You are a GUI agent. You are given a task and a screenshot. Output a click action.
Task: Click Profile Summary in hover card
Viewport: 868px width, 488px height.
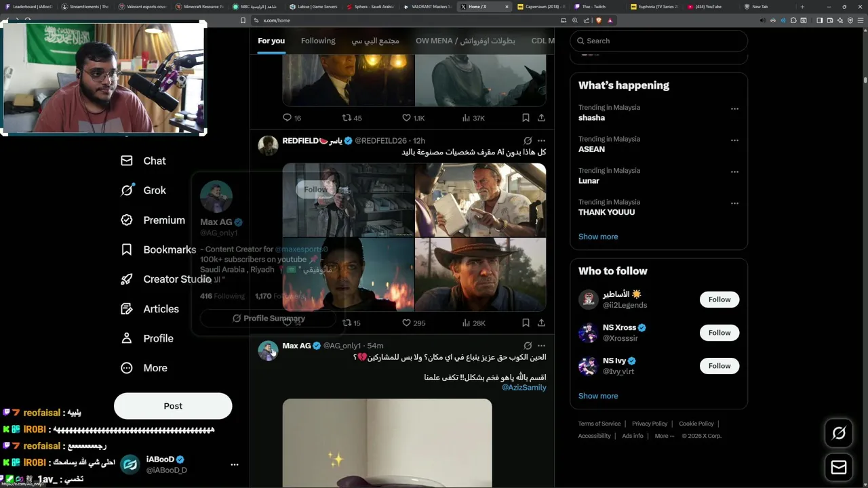point(269,318)
